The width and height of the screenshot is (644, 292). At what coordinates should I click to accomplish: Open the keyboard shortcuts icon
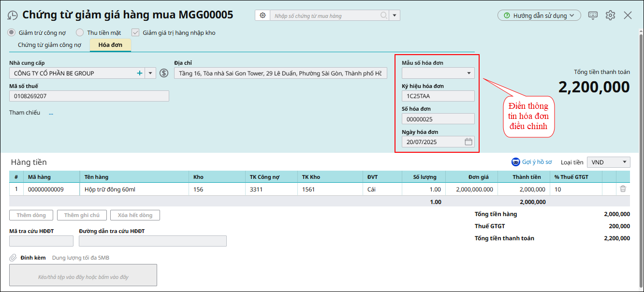(593, 15)
